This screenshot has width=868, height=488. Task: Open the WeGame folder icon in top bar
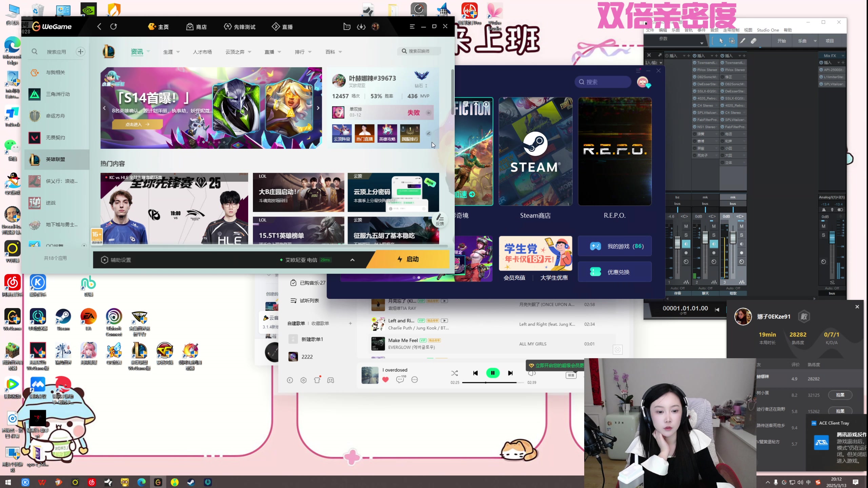(x=347, y=26)
